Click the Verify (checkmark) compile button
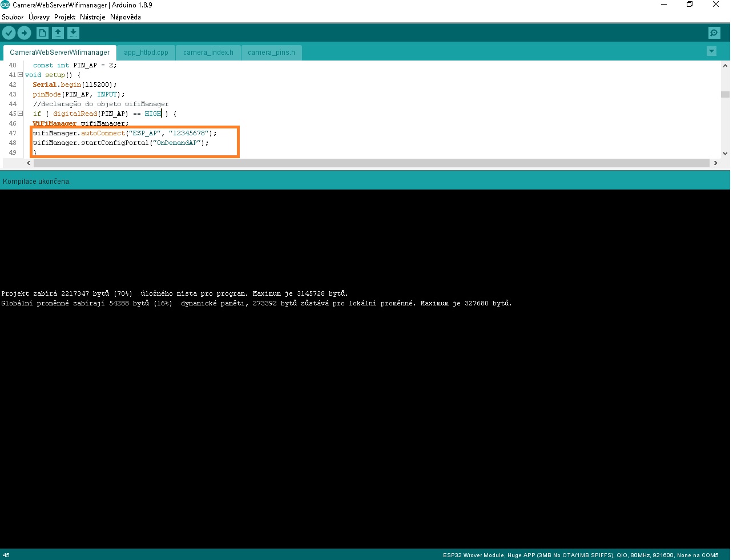Image resolution: width=741 pixels, height=560 pixels. point(9,33)
